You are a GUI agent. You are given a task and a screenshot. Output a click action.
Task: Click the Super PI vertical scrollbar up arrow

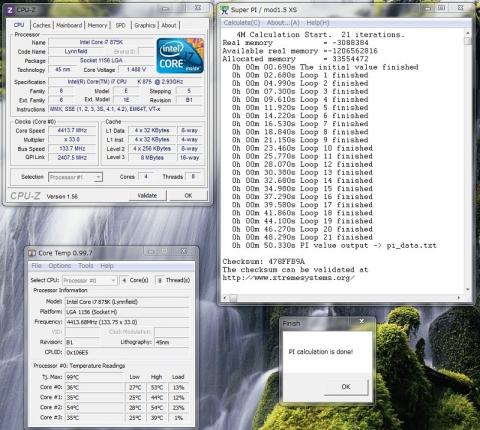tap(468, 33)
